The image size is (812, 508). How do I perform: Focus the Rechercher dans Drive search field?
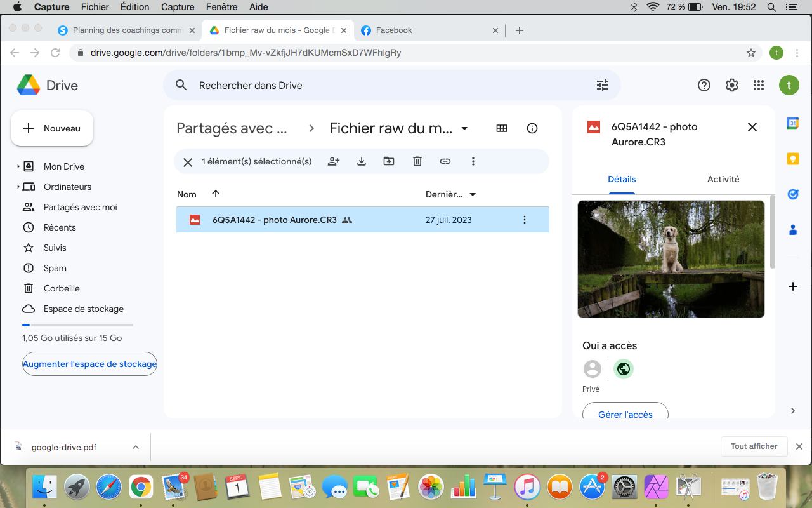(x=391, y=85)
